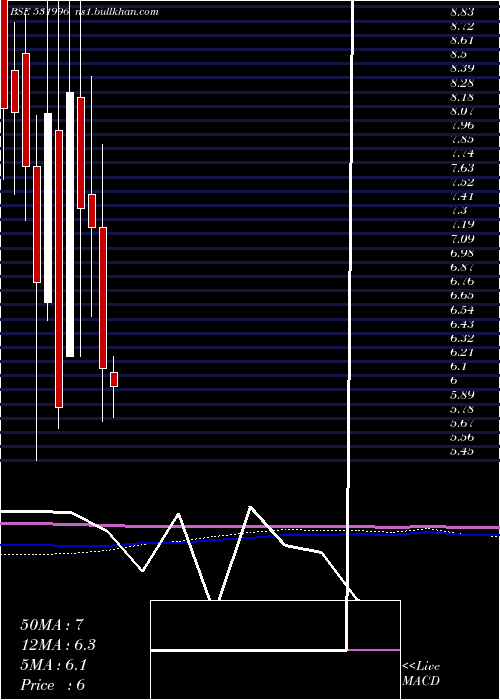Click the 8.39 price axis label

[x=462, y=69]
